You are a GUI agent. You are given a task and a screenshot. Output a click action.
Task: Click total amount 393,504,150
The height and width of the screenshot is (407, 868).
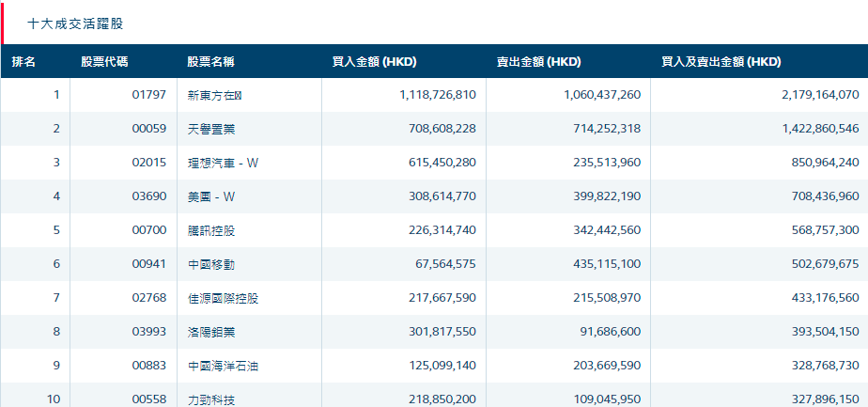826,332
